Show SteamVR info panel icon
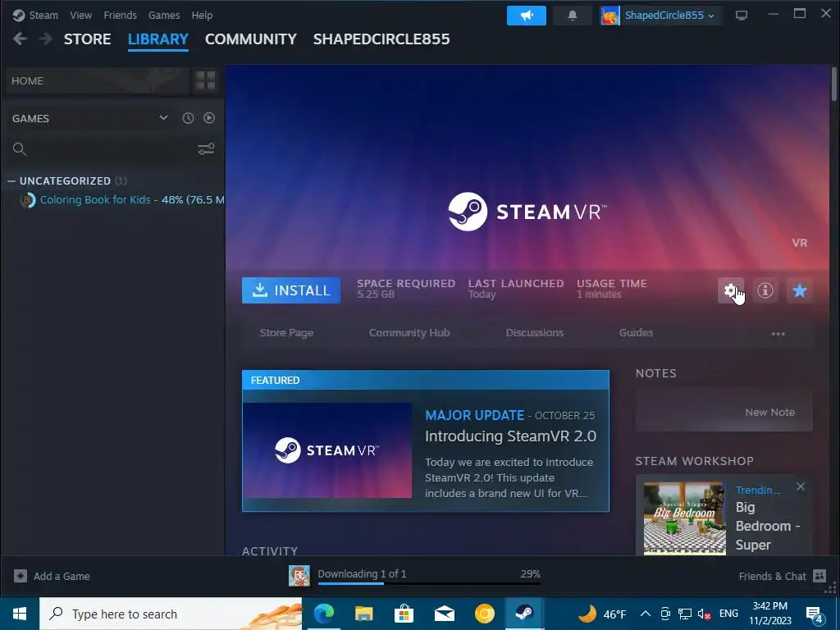This screenshot has width=840, height=630. pos(765,290)
